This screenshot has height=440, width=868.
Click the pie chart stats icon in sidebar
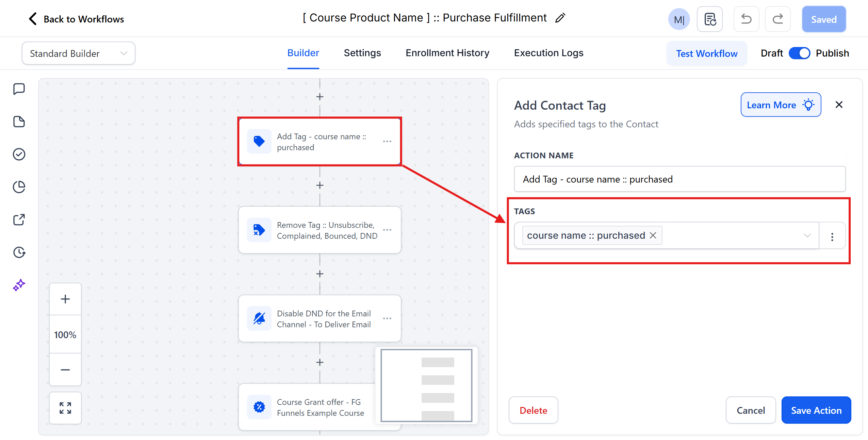(x=19, y=187)
